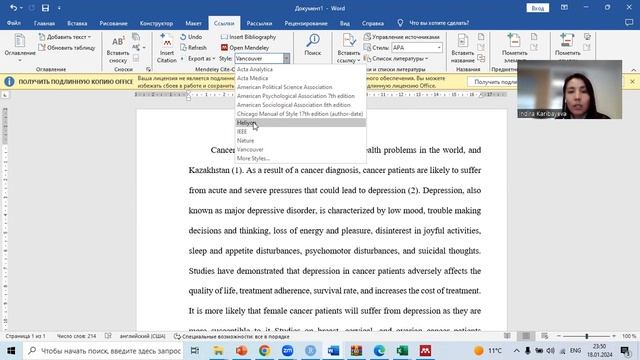
Task: Open the Стиль APA combo box
Action: 417,48
